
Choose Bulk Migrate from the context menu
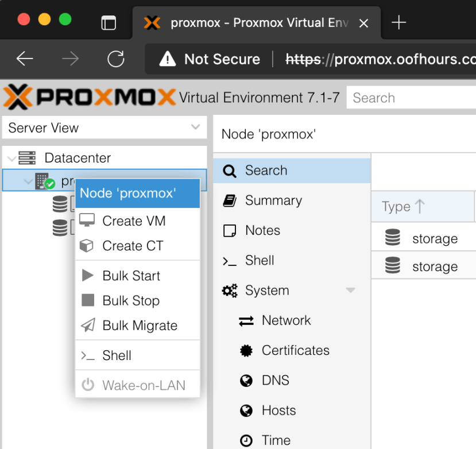[138, 326]
